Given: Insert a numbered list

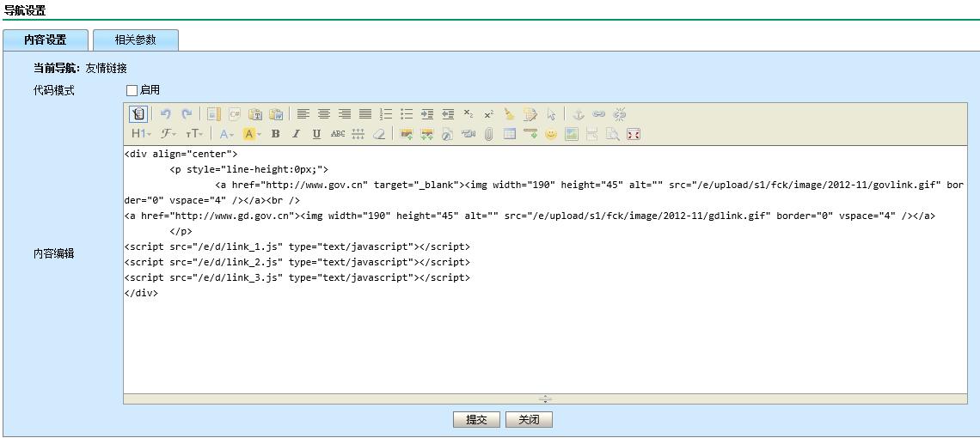Looking at the screenshot, I should tap(386, 113).
